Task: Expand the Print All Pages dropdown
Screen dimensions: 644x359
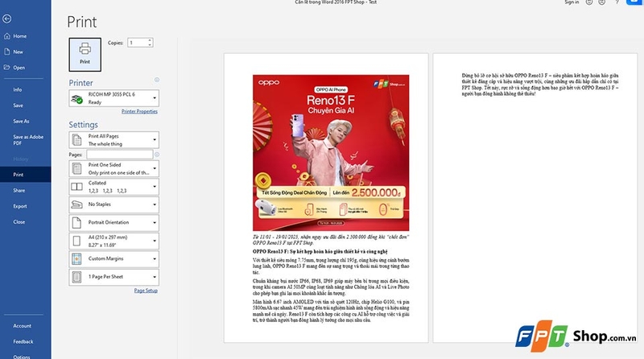Action: click(114, 140)
